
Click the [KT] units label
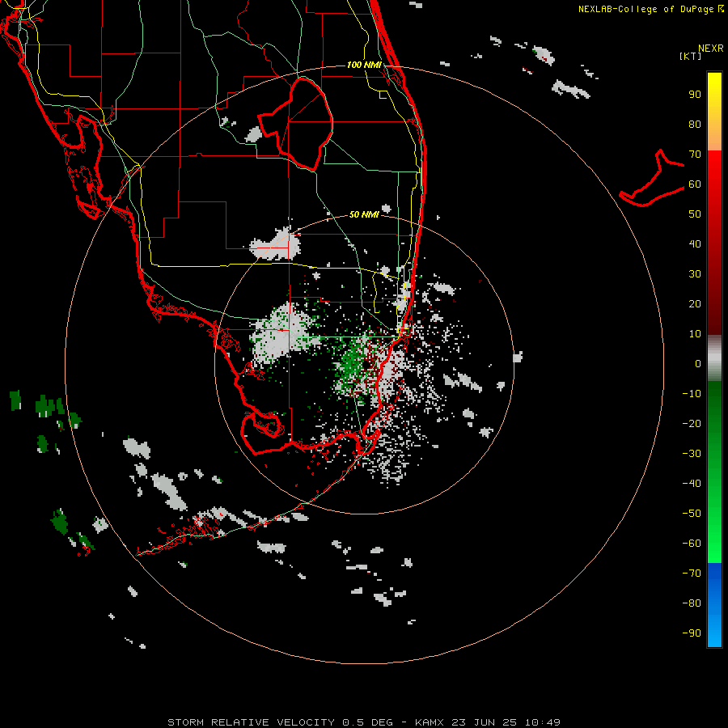pos(690,56)
